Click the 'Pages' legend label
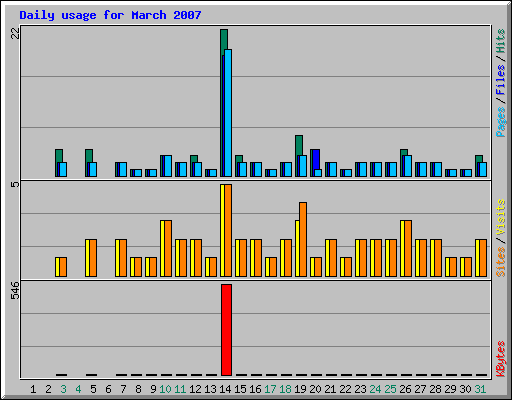Image resolution: width=512 pixels, height=400 pixels. (x=501, y=122)
